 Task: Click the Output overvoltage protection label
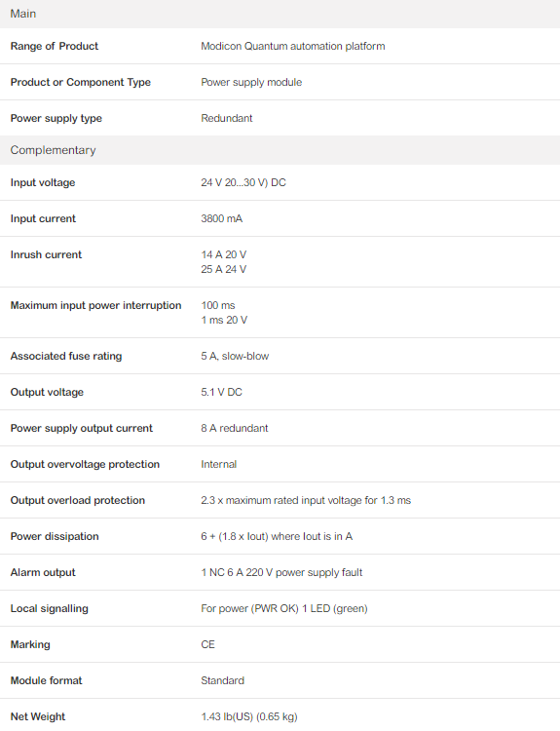(85, 464)
